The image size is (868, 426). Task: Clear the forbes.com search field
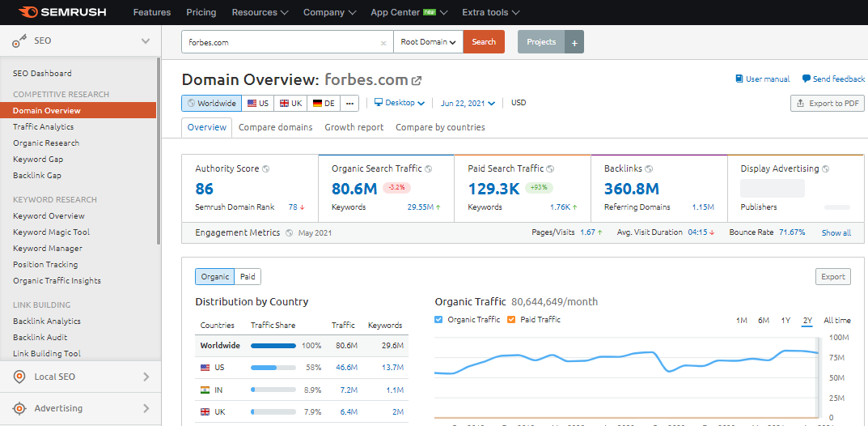383,43
